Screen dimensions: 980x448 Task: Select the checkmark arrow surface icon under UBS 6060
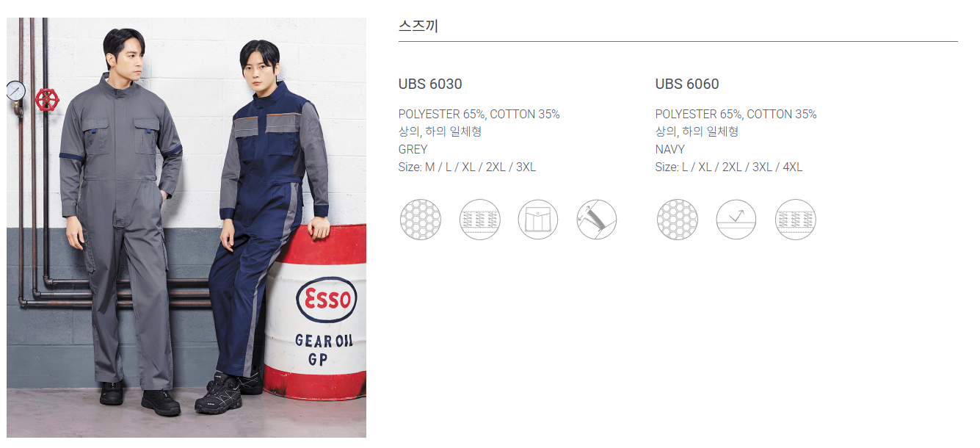click(x=736, y=220)
